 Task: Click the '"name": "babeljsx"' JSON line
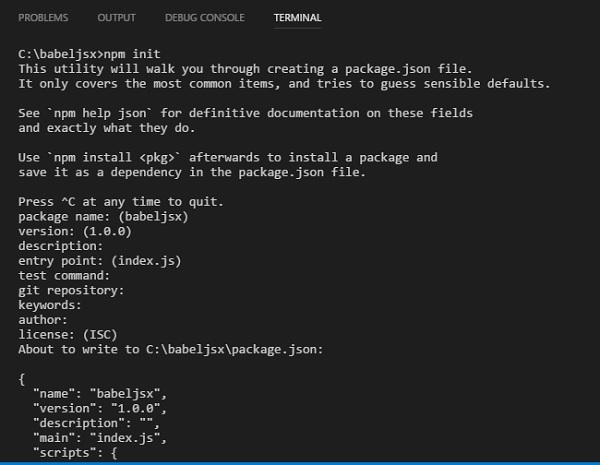tap(98, 394)
